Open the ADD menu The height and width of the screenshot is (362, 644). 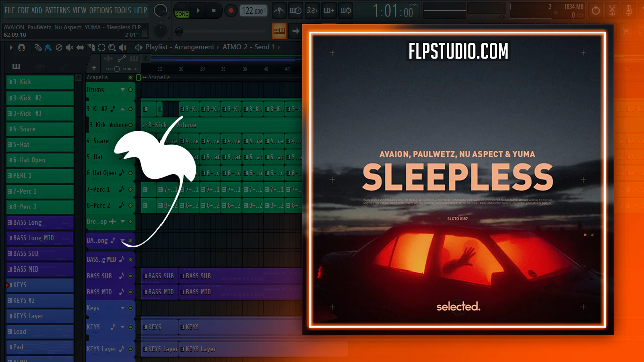coord(37,10)
